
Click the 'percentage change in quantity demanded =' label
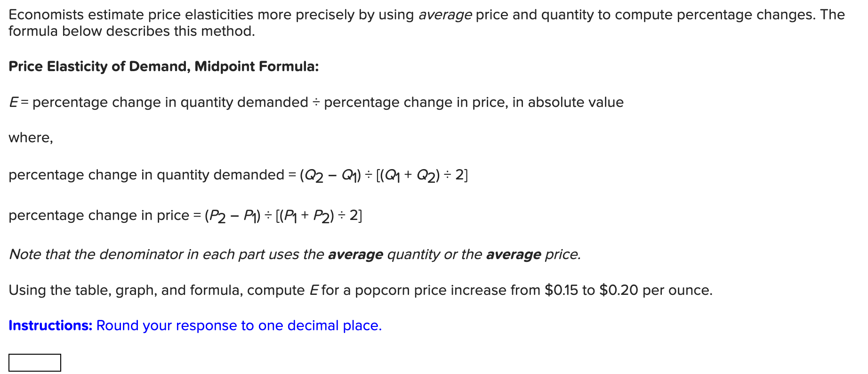(x=153, y=175)
